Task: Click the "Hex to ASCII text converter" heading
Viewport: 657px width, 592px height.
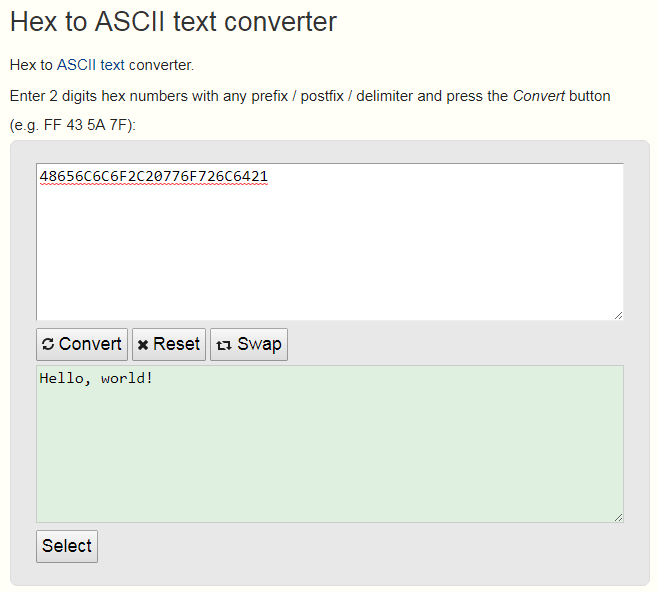Action: pos(173,21)
